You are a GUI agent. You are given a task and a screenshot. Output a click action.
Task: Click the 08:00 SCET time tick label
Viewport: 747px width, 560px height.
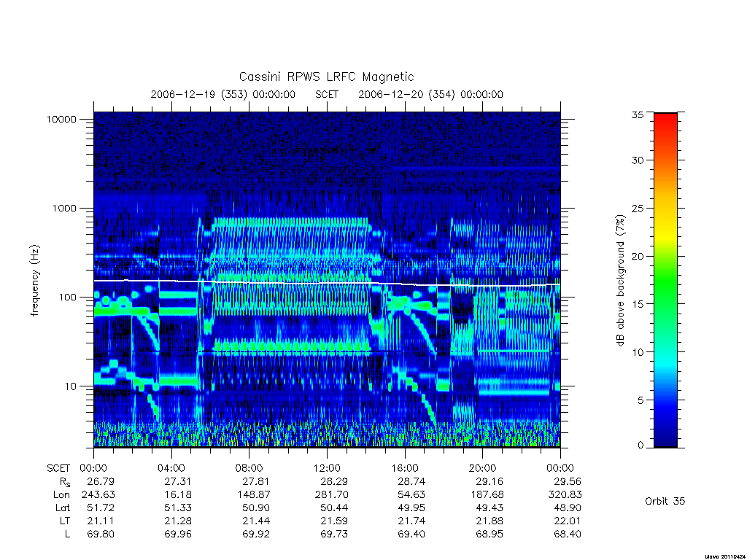[249, 468]
